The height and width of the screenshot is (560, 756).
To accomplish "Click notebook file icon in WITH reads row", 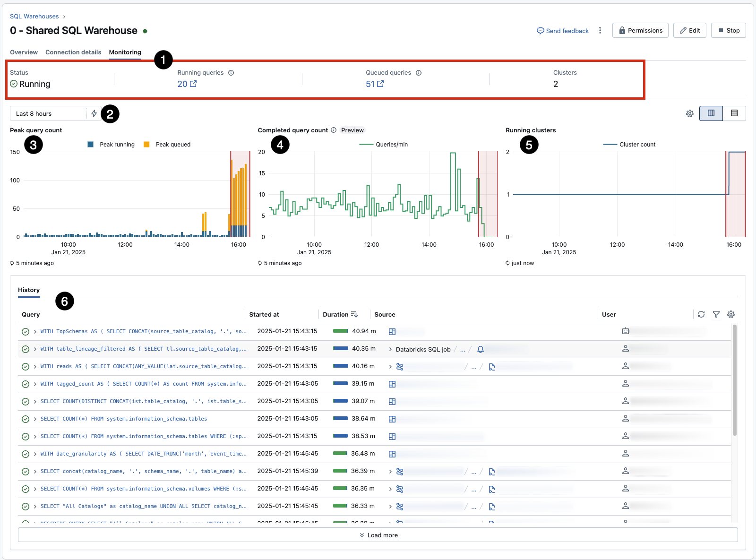I will pyautogui.click(x=492, y=367).
